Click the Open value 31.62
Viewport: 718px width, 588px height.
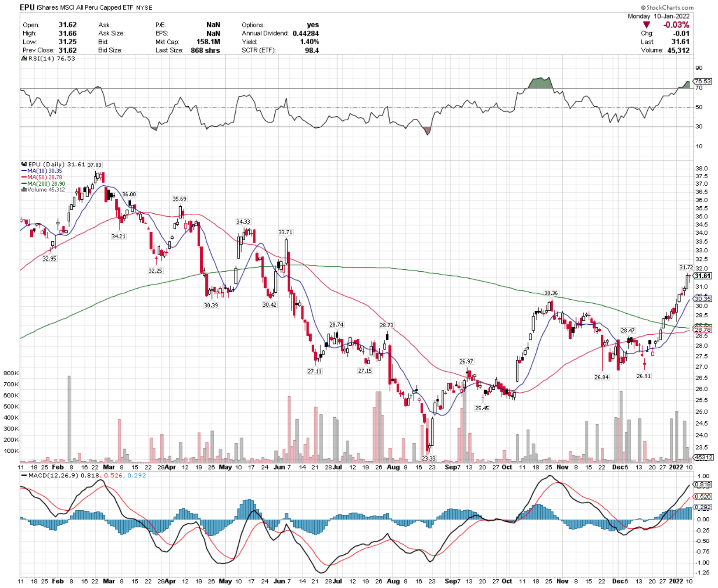68,25
